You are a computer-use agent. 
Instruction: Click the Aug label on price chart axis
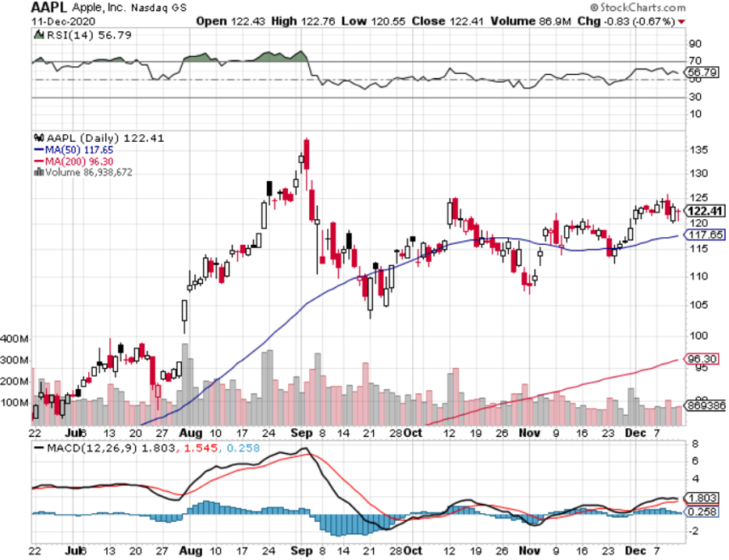(x=190, y=433)
